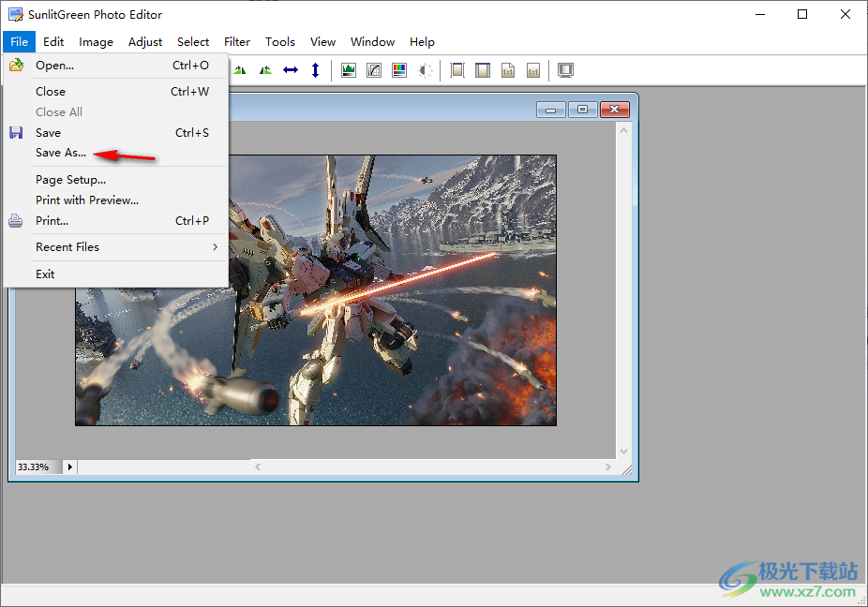Open the Edit menu
Screen dimensions: 868x607
[x=53, y=42]
